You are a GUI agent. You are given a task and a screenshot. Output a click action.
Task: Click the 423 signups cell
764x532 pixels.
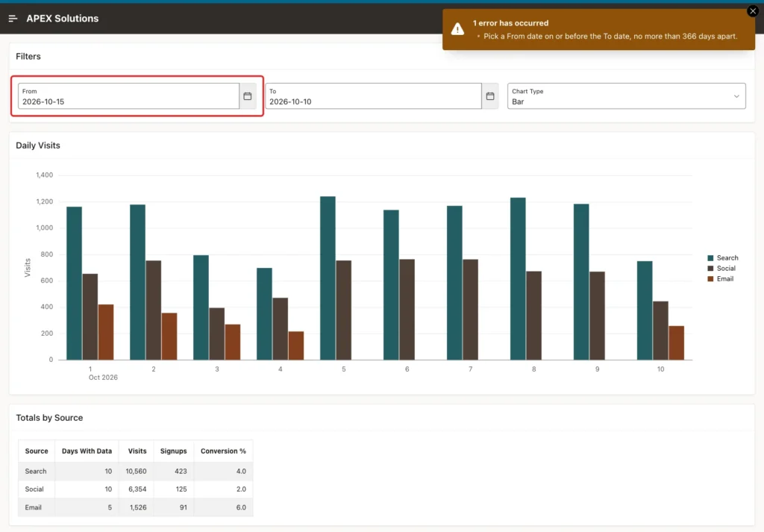pyautogui.click(x=174, y=471)
